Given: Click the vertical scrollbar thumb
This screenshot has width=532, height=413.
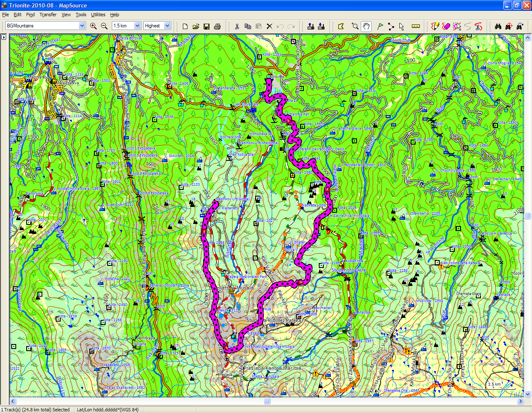Looking at the screenshot, I should [528, 216].
